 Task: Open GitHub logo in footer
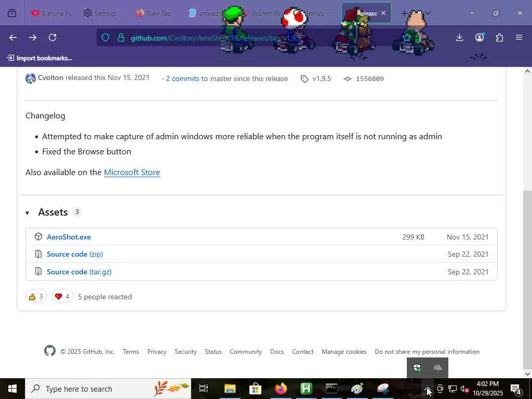click(x=50, y=351)
